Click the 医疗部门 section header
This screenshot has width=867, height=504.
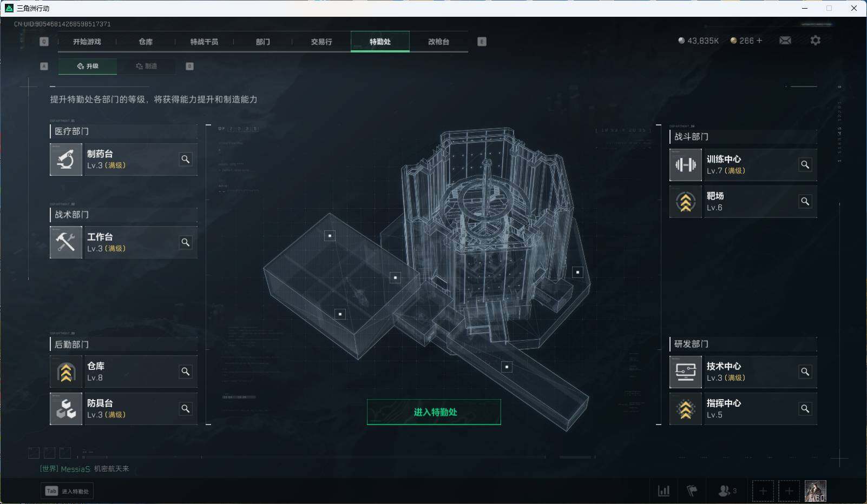[x=123, y=131]
